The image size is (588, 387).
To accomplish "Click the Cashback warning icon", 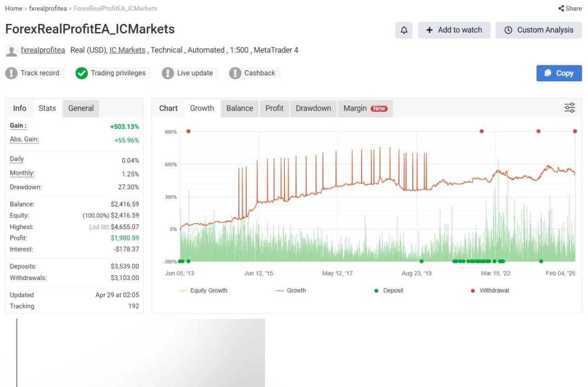I will pyautogui.click(x=235, y=73).
